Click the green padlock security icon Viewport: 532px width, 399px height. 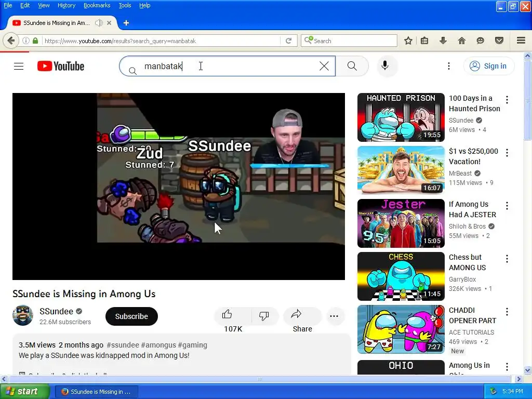pos(35,41)
